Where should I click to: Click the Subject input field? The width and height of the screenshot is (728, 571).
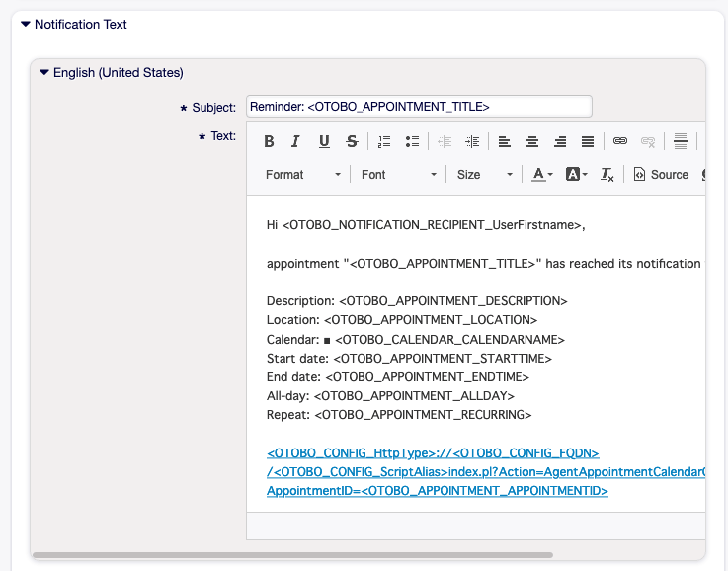[419, 107]
